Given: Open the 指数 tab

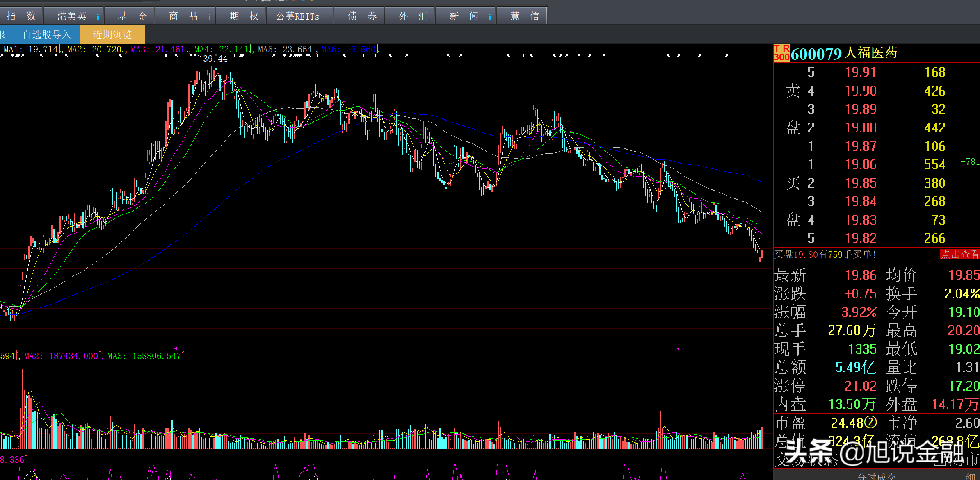Looking at the screenshot, I should (x=21, y=16).
